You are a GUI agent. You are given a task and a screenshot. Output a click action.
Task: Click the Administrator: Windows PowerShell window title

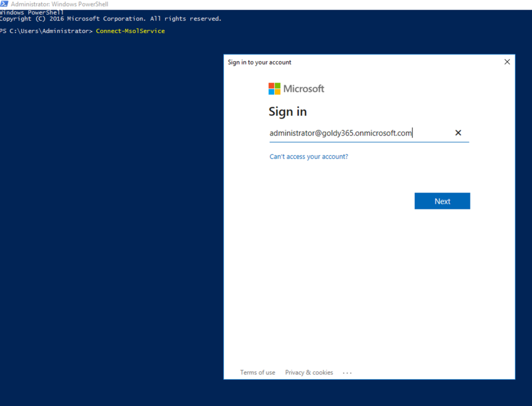(x=59, y=4)
